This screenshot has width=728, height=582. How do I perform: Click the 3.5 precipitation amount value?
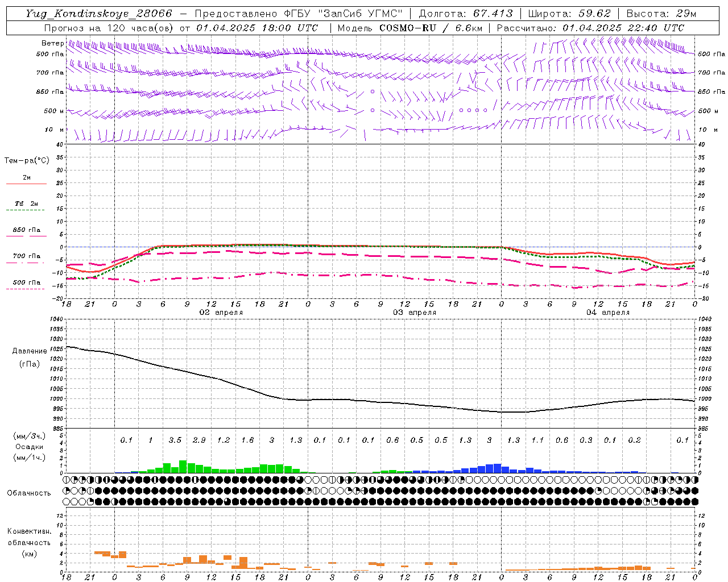coord(175,440)
